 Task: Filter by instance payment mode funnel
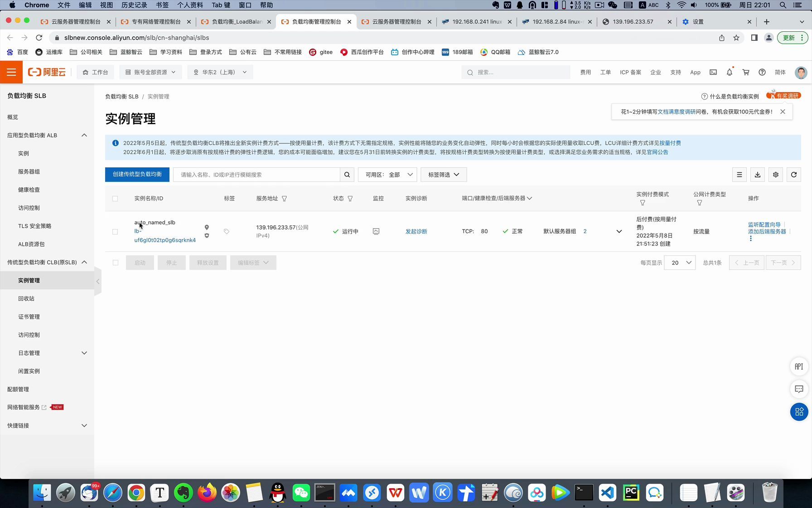click(643, 203)
